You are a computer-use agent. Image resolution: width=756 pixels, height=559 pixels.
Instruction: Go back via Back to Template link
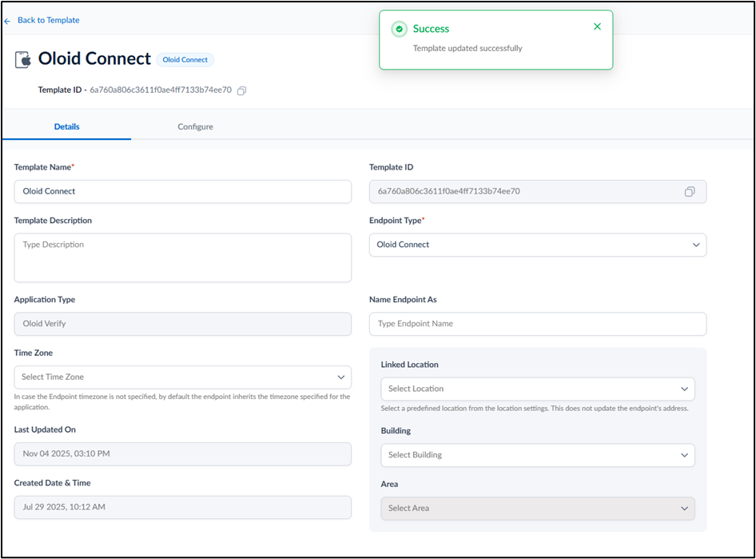pyautogui.click(x=48, y=20)
